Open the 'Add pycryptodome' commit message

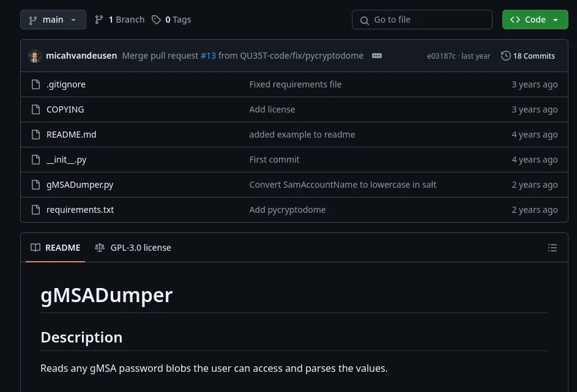tap(287, 210)
